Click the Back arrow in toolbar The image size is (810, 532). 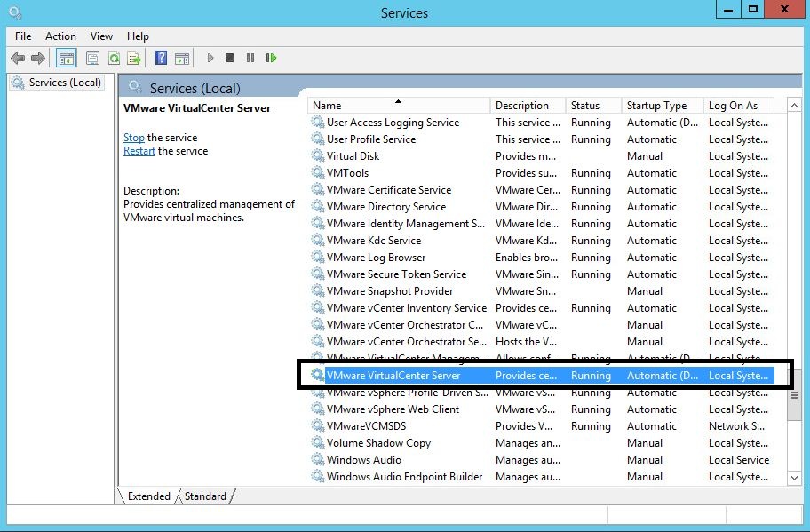[18, 59]
